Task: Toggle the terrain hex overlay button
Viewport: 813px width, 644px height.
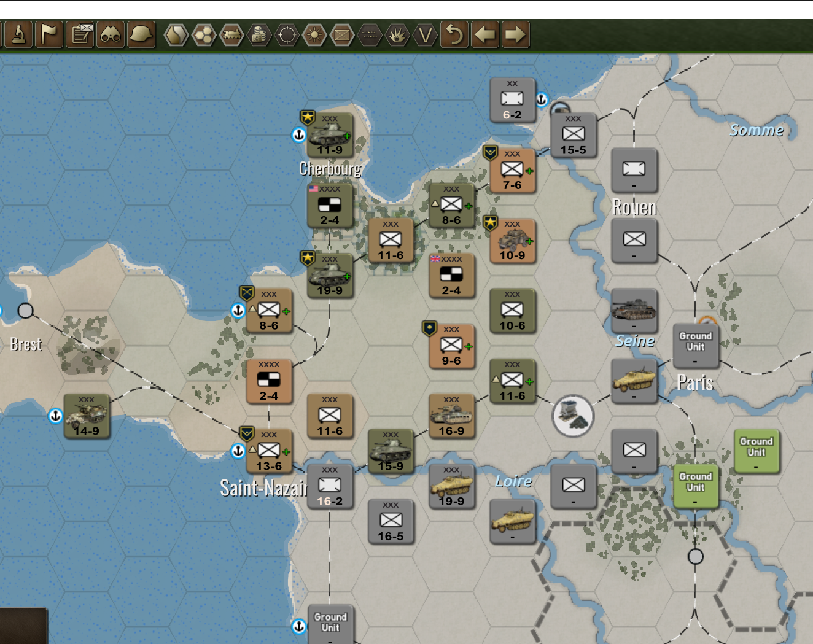Action: [176, 35]
